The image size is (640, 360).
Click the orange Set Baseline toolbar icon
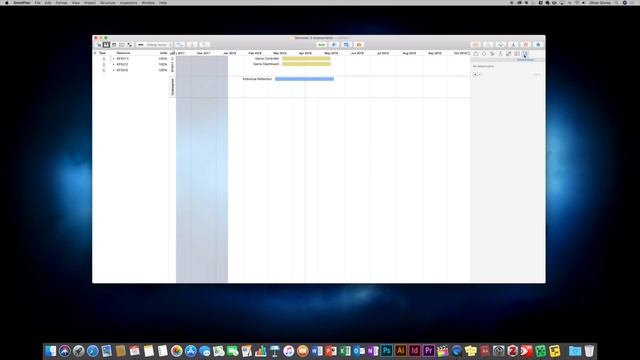click(359, 44)
